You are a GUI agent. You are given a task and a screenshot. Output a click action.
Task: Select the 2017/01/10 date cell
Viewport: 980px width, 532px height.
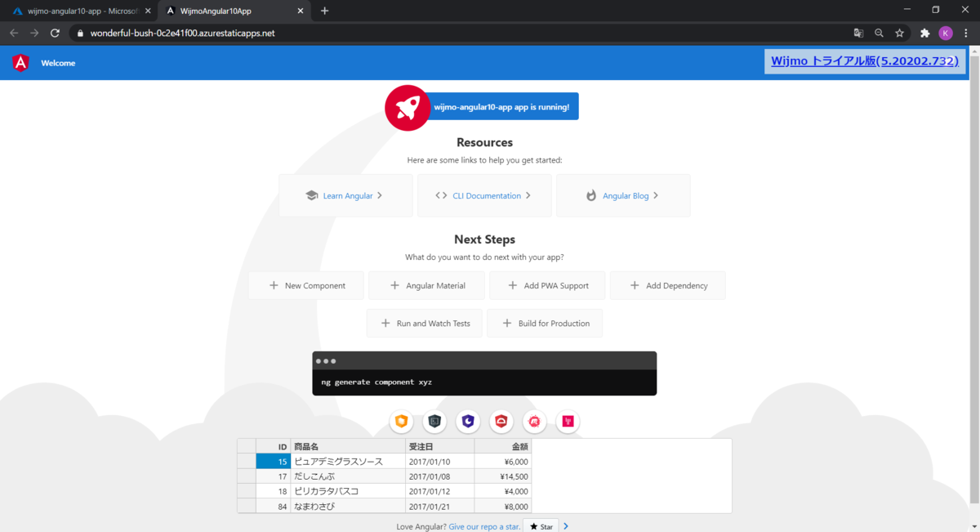pos(439,461)
